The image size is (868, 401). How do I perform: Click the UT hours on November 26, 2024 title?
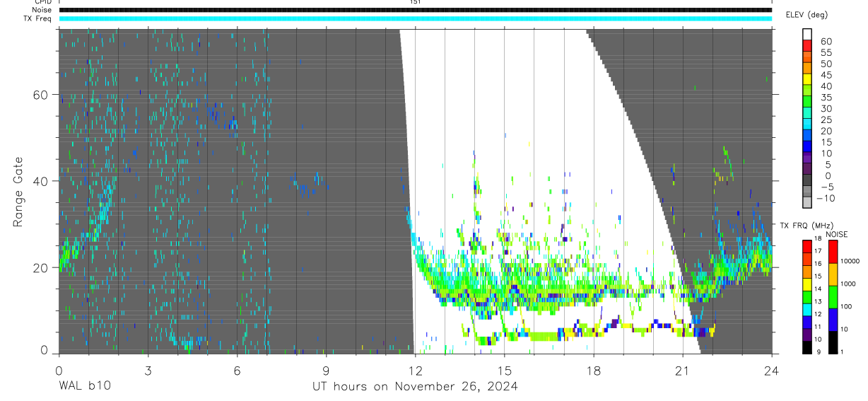(x=415, y=386)
